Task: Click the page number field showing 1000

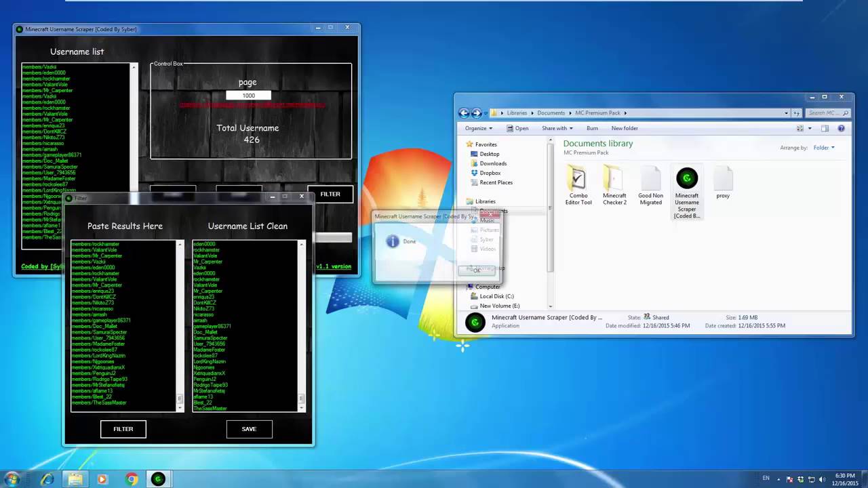Action: (x=248, y=96)
